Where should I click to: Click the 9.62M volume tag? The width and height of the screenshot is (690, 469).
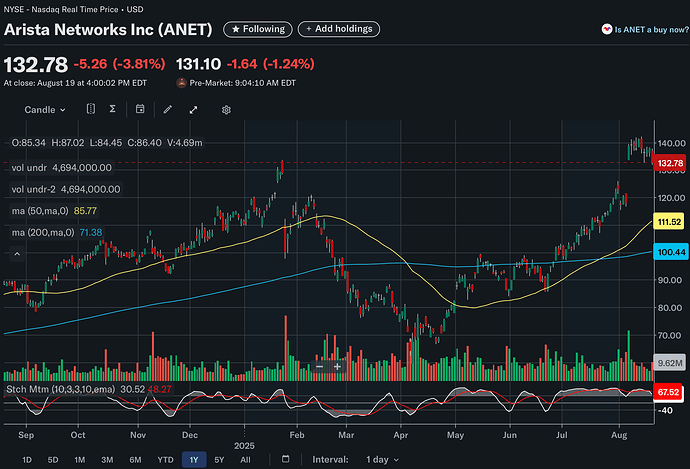tap(670, 363)
